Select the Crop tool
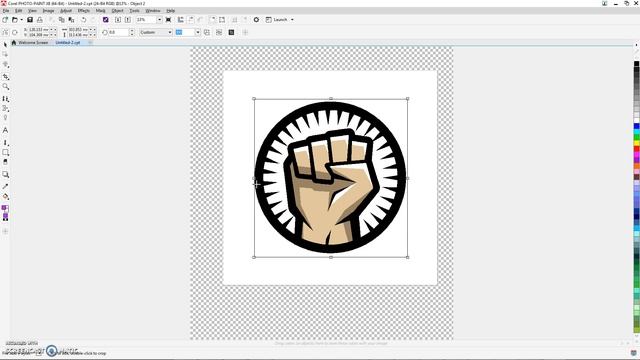Viewport: 640px width, 360px height. 5,77
